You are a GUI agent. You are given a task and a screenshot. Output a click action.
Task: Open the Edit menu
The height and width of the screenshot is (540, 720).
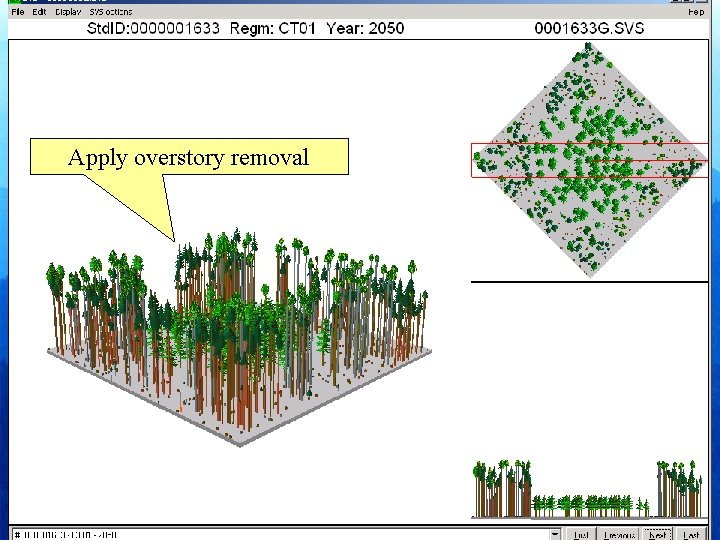pyautogui.click(x=39, y=12)
